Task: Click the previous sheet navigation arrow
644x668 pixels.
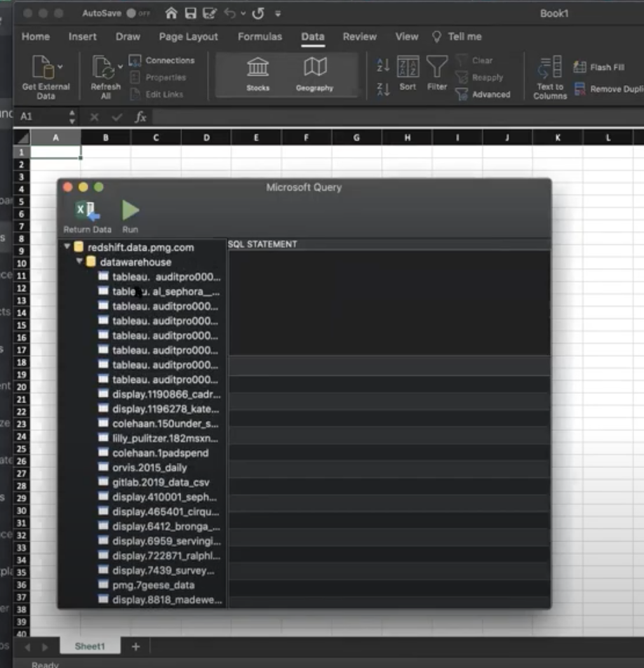Action: [28, 647]
